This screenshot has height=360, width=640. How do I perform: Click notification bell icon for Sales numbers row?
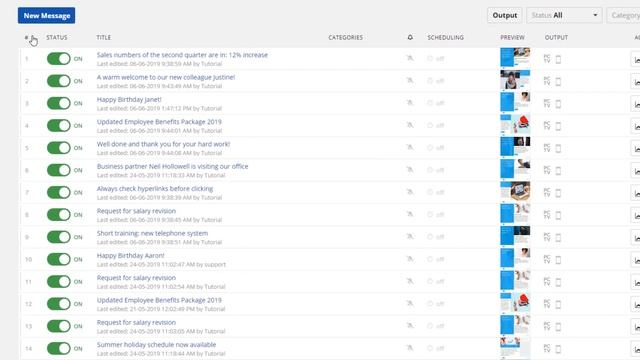pyautogui.click(x=410, y=58)
